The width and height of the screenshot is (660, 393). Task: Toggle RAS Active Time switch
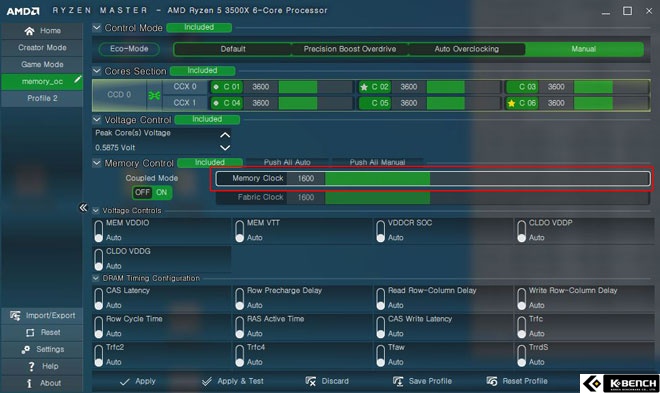pyautogui.click(x=240, y=327)
